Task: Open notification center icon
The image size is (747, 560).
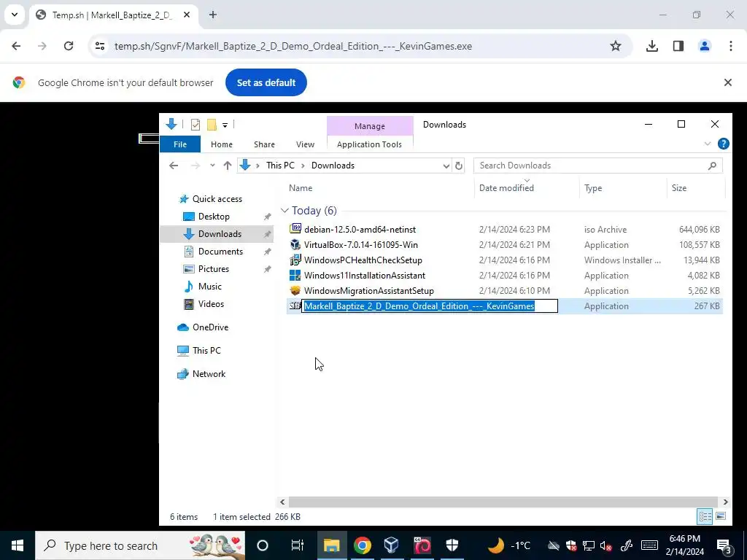Action: tap(723, 545)
